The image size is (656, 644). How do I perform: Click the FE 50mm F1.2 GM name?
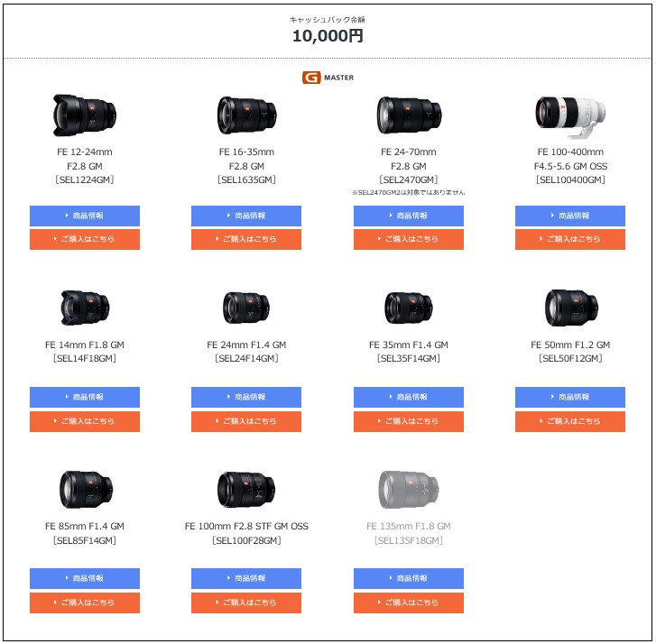570,345
